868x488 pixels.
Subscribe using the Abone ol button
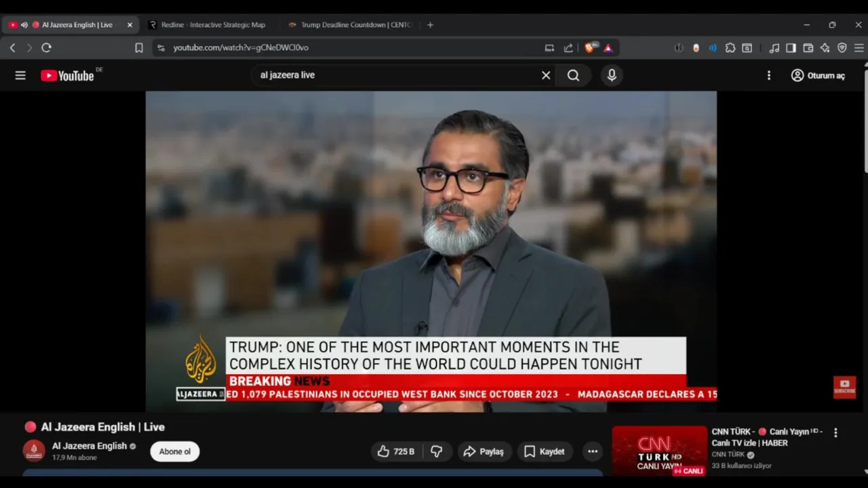175,451
